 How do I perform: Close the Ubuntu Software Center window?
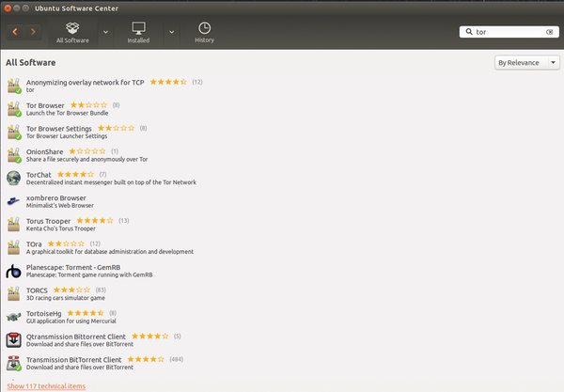pyautogui.click(x=8, y=8)
